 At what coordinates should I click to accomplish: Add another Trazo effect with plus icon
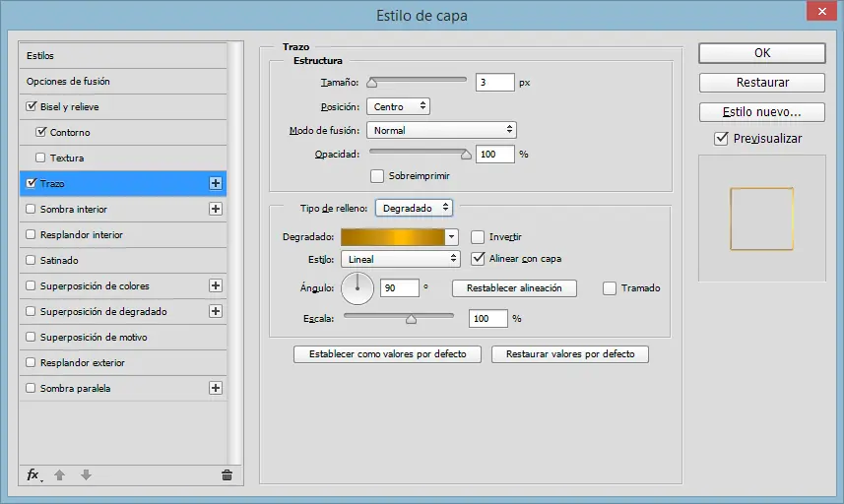coord(216,183)
